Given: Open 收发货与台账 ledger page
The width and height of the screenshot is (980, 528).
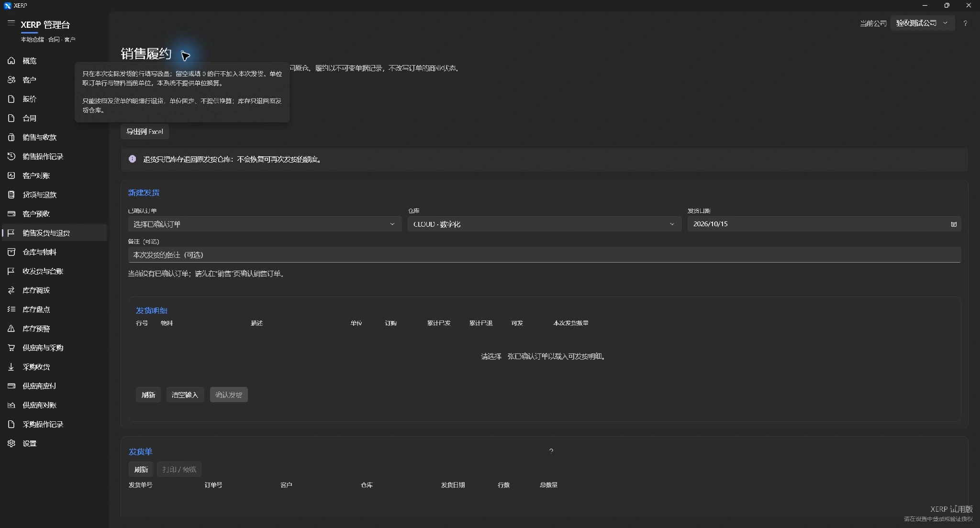Looking at the screenshot, I should (x=54, y=271).
